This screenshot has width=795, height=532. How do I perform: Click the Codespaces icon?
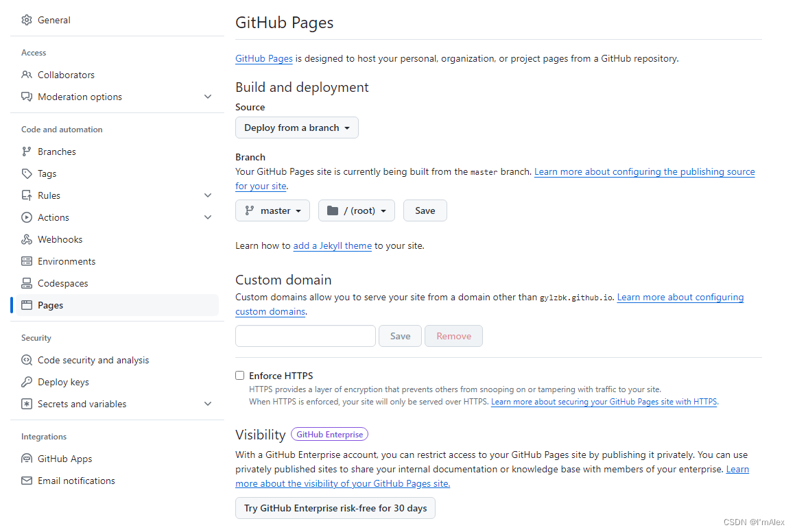27,283
